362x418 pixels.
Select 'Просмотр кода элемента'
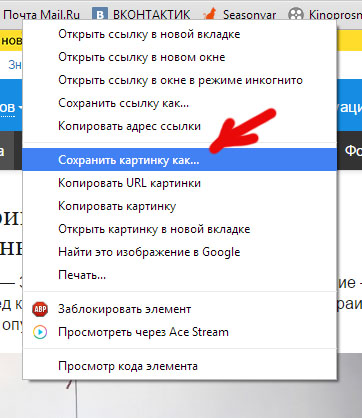180,366
